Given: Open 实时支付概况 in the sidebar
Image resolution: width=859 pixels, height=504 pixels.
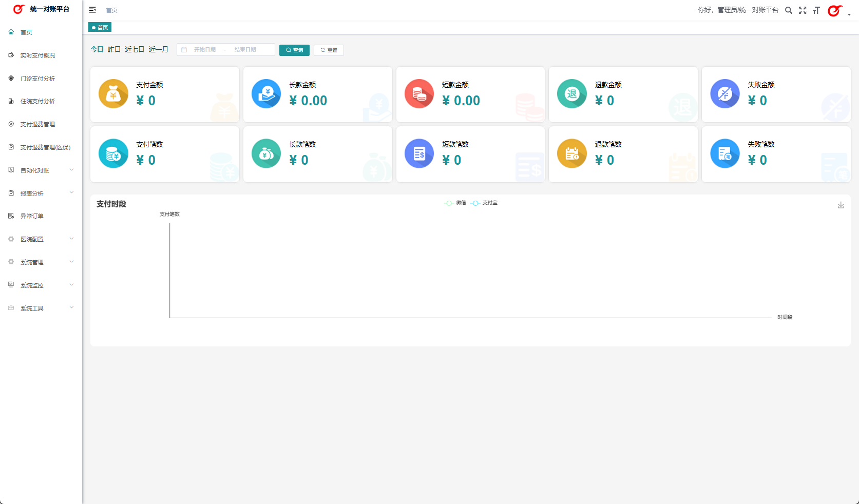Looking at the screenshot, I should 37,55.
